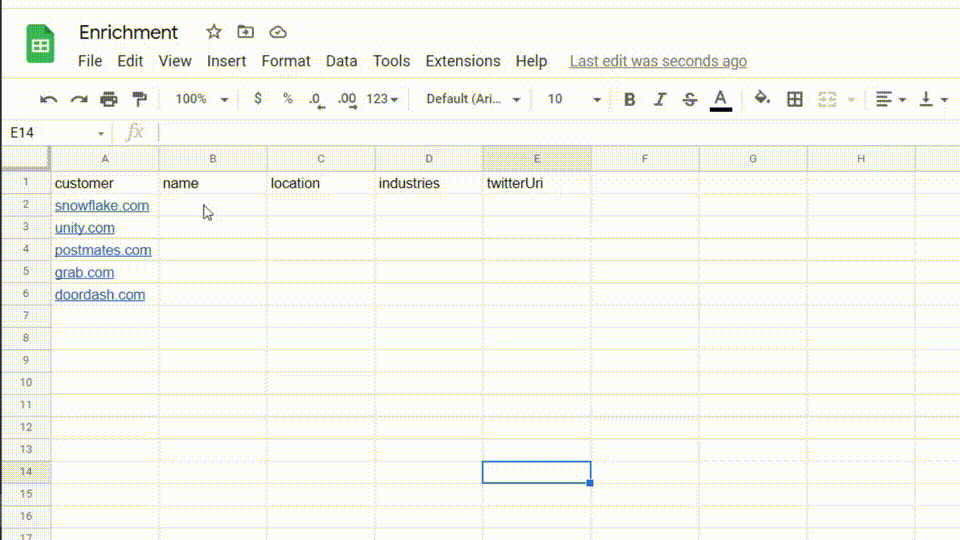Decrease decimal places
Image resolution: width=960 pixels, height=540 pixels.
pyautogui.click(x=317, y=99)
